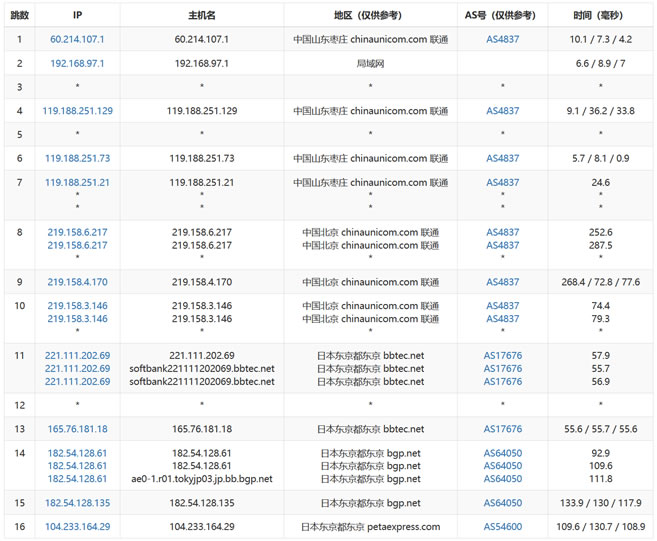657x541 pixels.
Task: Select time value 252.6
Action: [600, 232]
